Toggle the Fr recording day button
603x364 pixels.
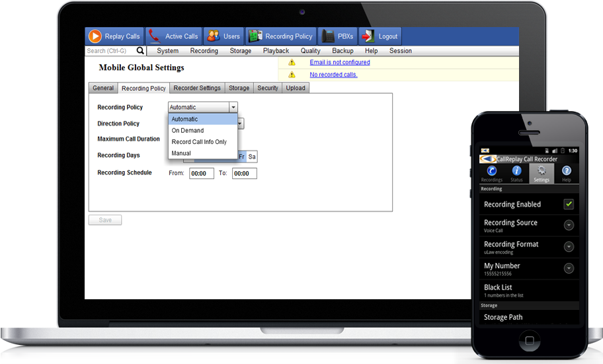242,157
